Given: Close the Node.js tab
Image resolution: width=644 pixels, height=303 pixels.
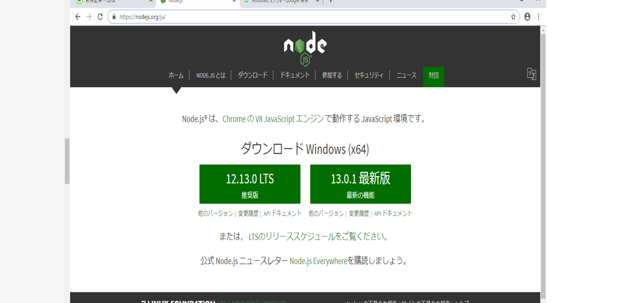Looking at the screenshot, I should click(x=234, y=1).
